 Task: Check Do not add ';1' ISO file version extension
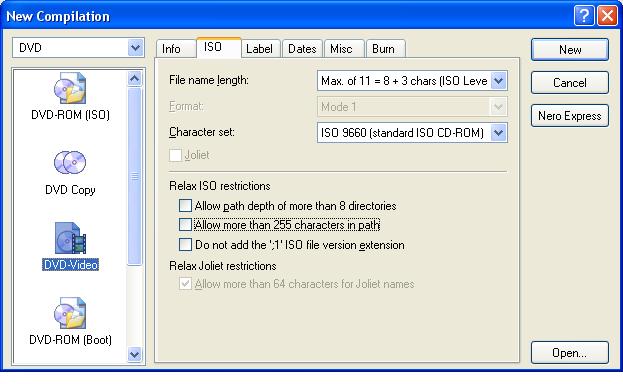coord(185,244)
